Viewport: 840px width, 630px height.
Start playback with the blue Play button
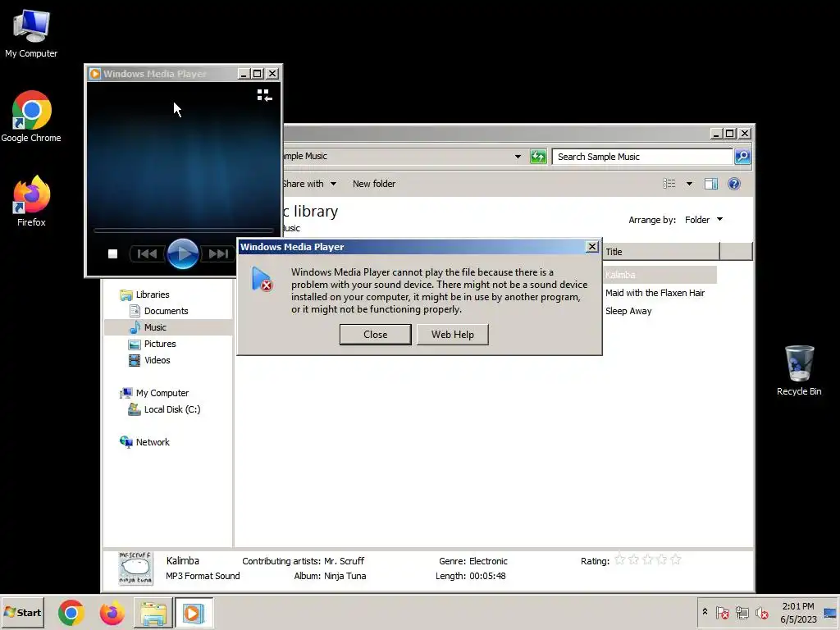click(183, 254)
